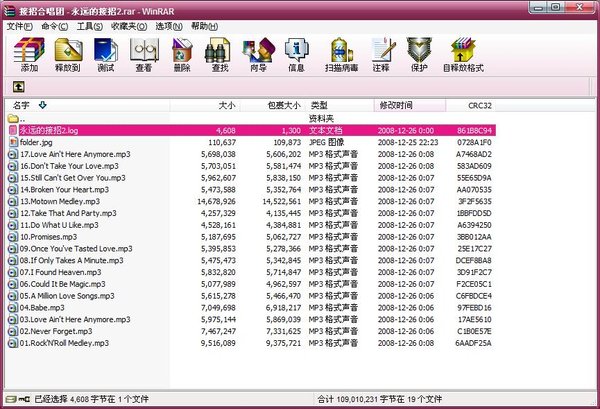
Task: Select file 15.Still Can't Get Over You.mp3
Action: (x=73, y=178)
